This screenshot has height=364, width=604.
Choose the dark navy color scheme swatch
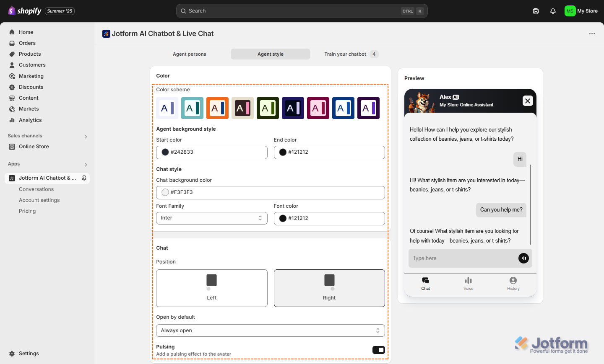pos(293,108)
